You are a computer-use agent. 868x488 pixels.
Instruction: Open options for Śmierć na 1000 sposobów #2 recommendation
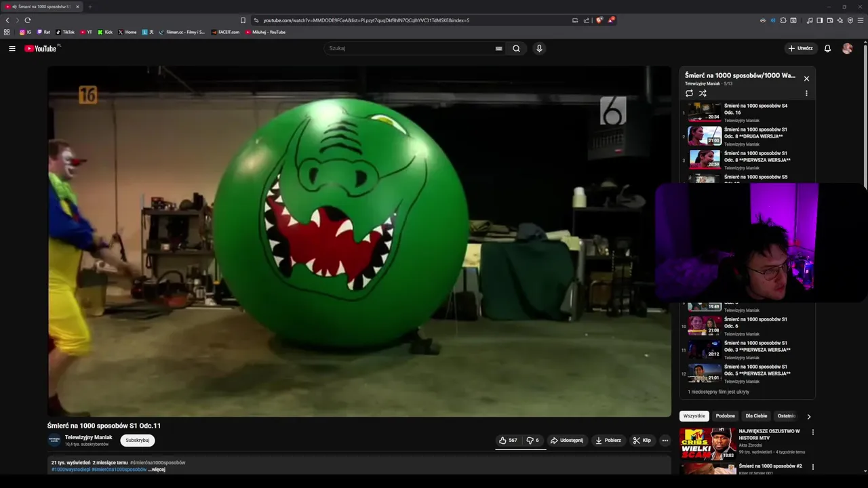812,467
